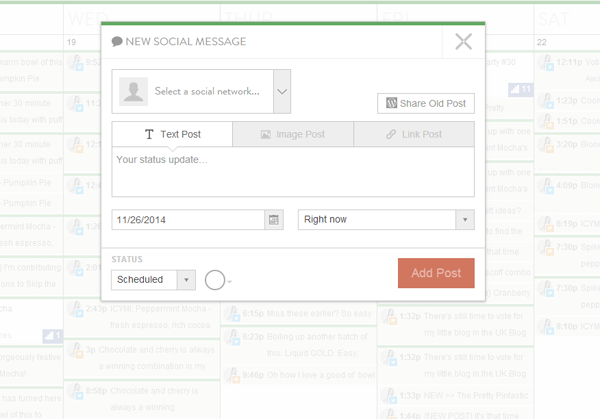This screenshot has width=600, height=419.
Task: Switch to the Image Post tab
Action: 293,134
